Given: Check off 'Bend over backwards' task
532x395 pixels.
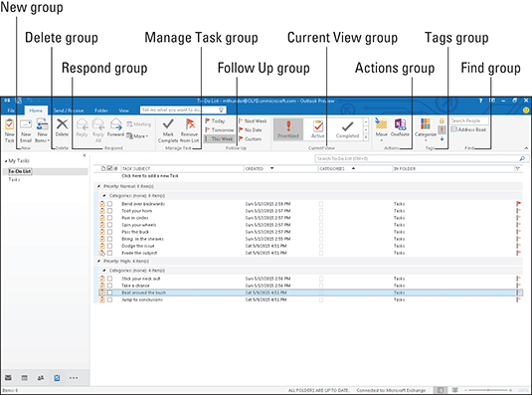Looking at the screenshot, I should 110,204.
